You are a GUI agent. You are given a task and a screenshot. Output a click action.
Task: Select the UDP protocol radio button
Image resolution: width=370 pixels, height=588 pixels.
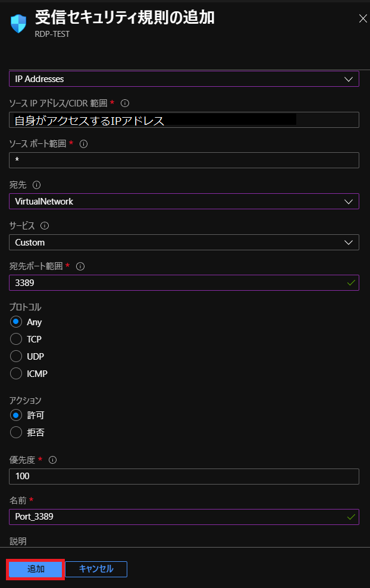15,356
